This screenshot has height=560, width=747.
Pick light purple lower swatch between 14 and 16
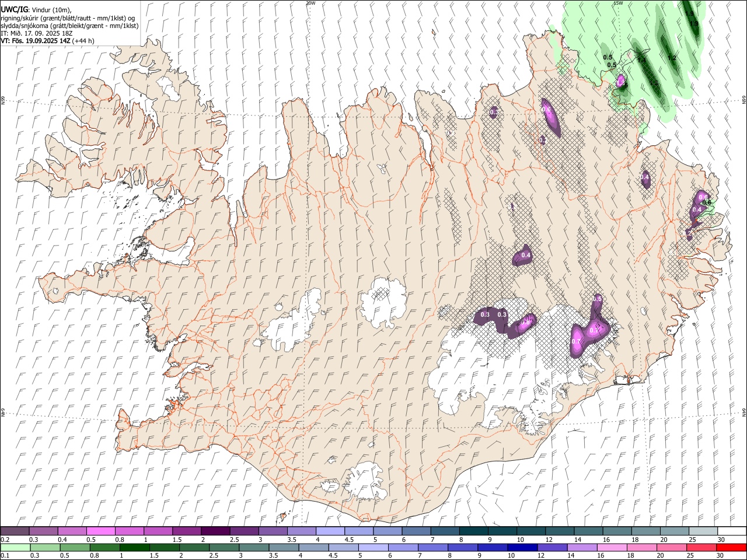click(x=582, y=548)
